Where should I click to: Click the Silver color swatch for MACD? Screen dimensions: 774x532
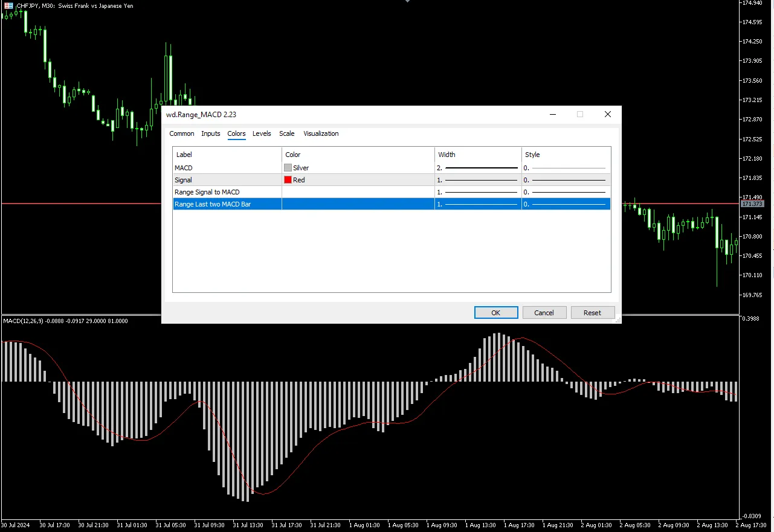pyautogui.click(x=288, y=168)
